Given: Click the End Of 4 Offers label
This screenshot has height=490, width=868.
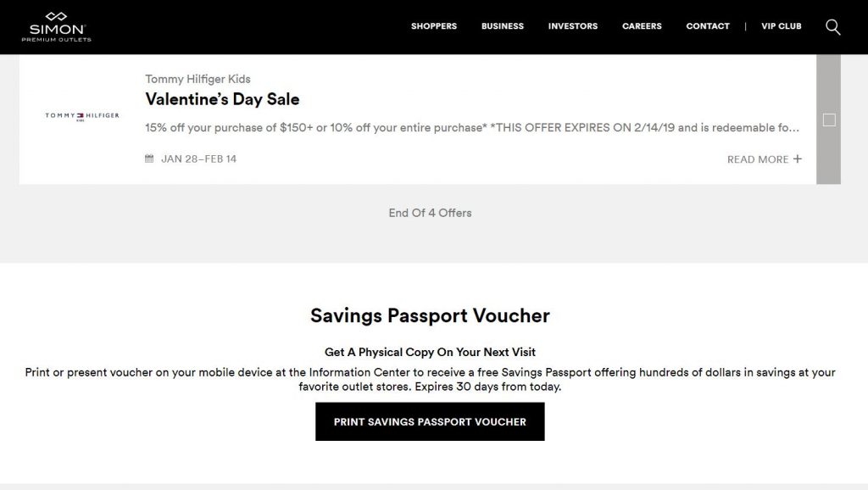Looking at the screenshot, I should 430,213.
